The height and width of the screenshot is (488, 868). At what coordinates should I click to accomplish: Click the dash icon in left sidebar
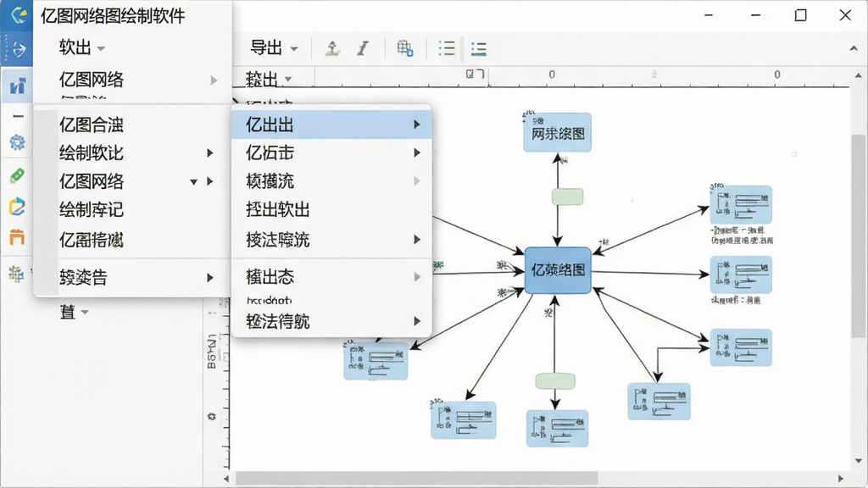(x=19, y=116)
